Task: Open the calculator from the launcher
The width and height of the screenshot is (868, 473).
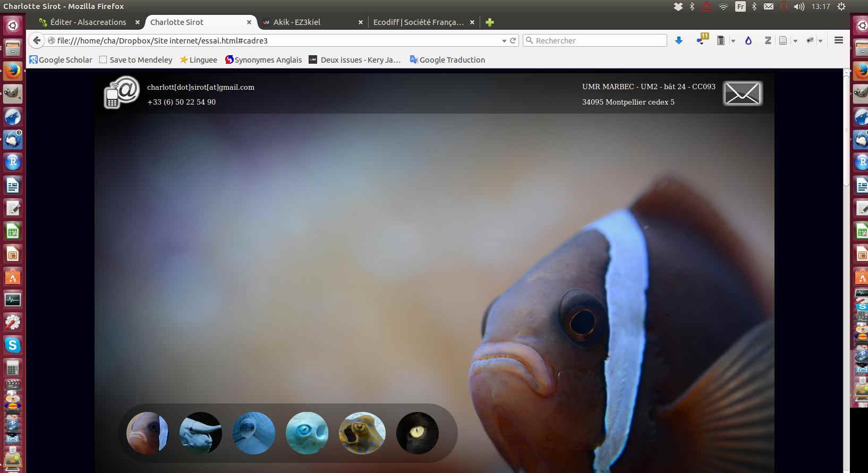Action: coord(13,368)
